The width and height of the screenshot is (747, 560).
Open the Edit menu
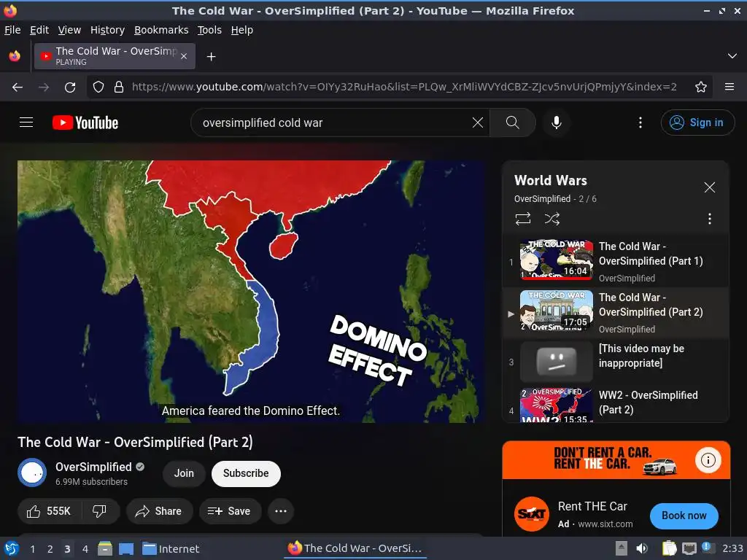pyautogui.click(x=39, y=30)
